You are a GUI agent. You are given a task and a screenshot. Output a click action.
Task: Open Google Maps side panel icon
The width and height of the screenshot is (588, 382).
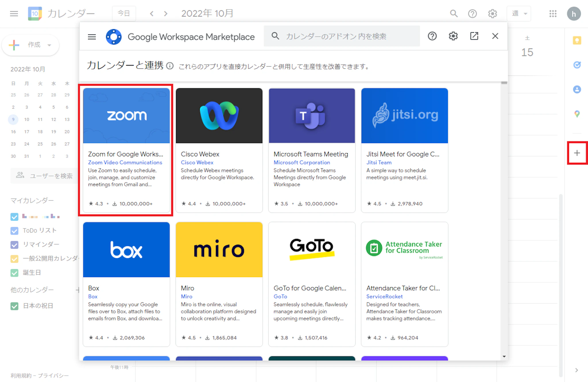click(577, 114)
